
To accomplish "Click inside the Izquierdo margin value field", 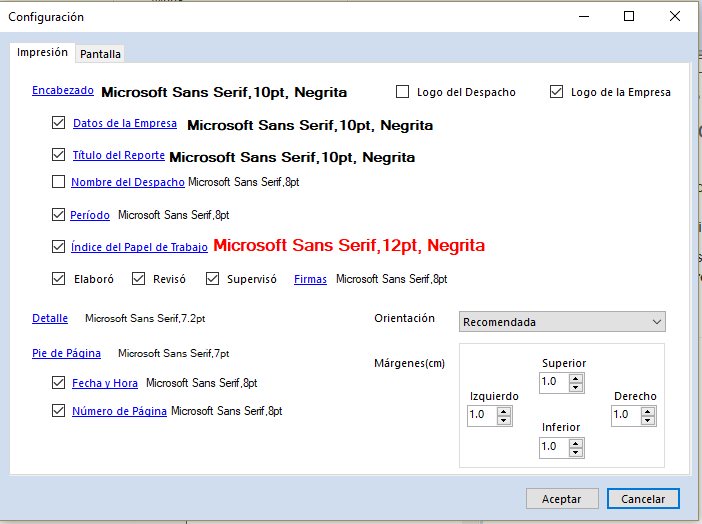I will [481, 415].
